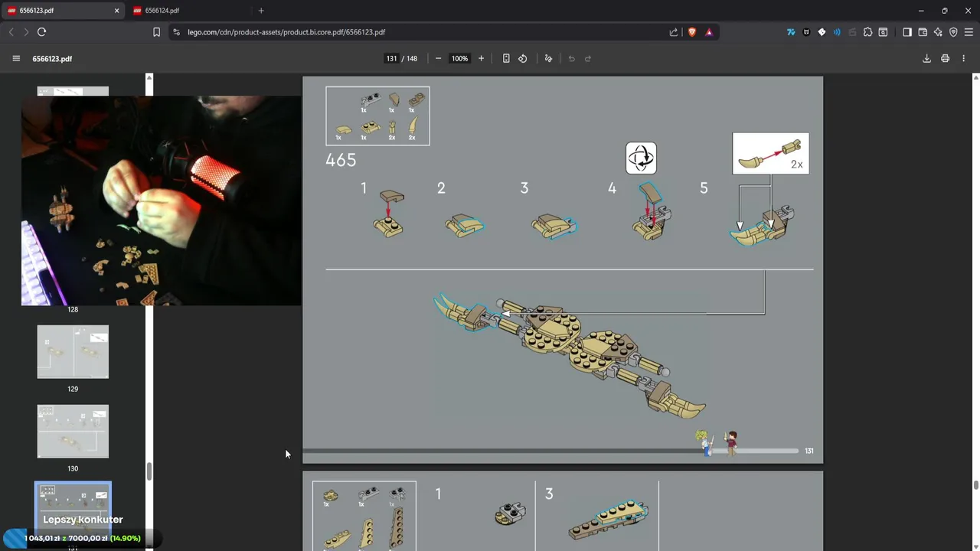980x551 pixels.
Task: Click the webcam video overlay
Action: (x=161, y=201)
